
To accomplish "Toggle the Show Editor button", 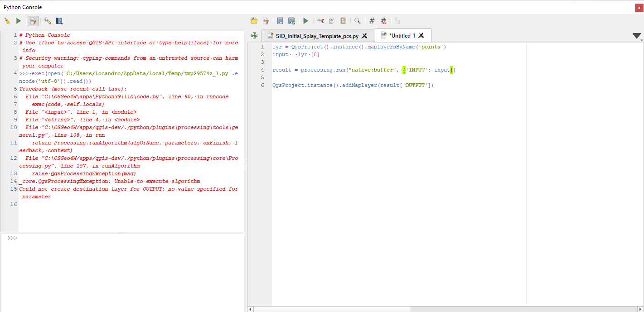I will point(33,21).
